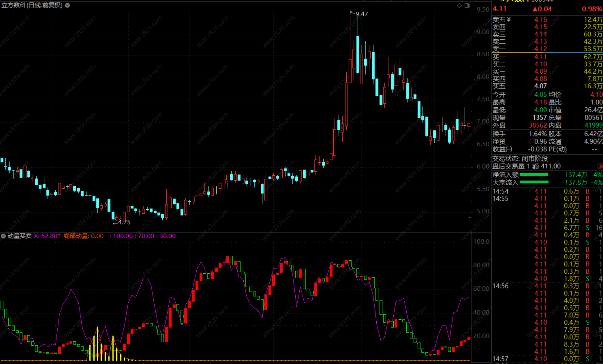Image resolution: width=603 pixels, height=364 pixels.
Task: Click the 动量买卖 indicator name label
Action: 19,236
